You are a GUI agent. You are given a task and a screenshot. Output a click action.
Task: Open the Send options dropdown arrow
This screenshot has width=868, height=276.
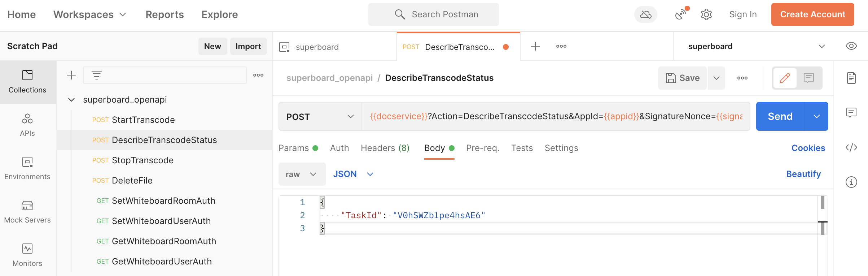coord(817,116)
